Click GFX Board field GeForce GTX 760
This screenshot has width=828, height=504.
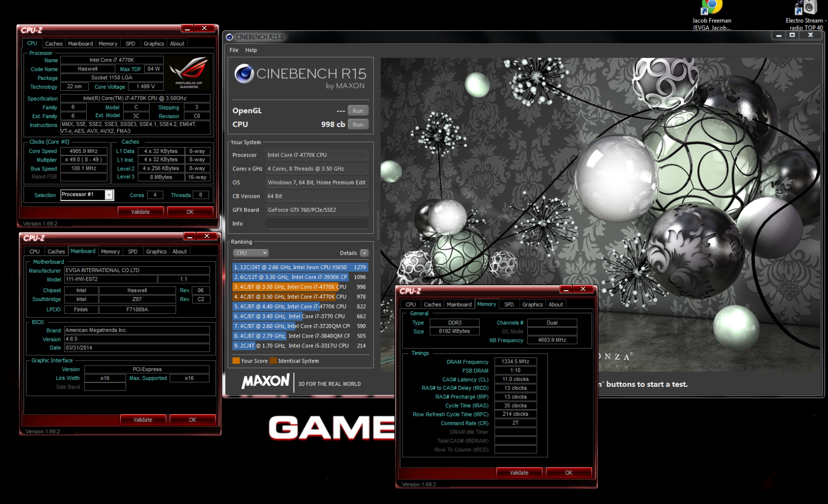pyautogui.click(x=317, y=210)
